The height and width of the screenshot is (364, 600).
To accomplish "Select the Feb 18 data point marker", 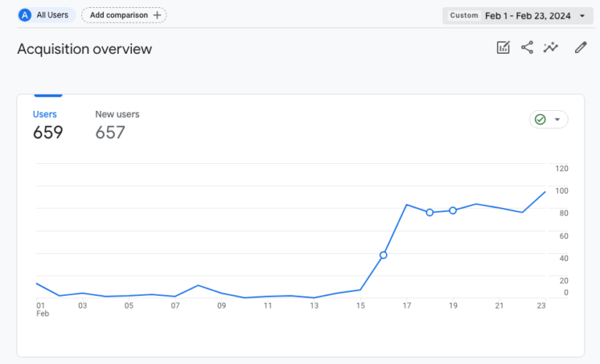I will (x=430, y=212).
